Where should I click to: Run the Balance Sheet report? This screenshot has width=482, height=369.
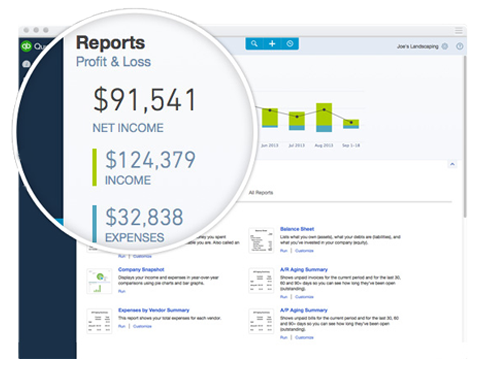click(x=283, y=251)
